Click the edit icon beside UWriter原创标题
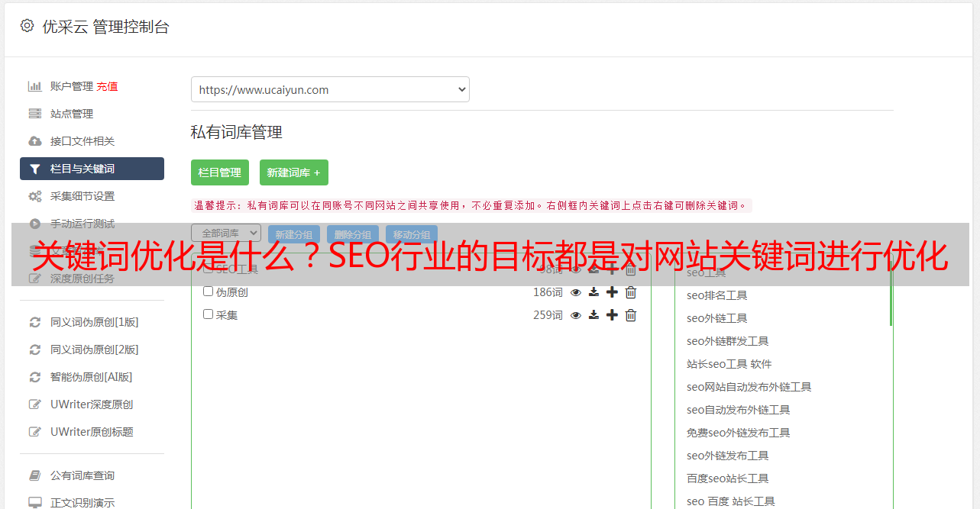980x509 pixels. [35, 432]
